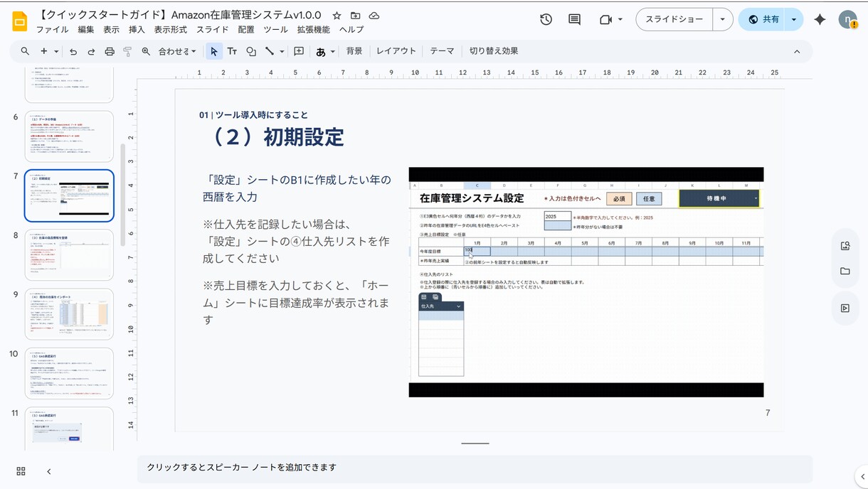Open new slide layout dropdown arrow

pos(56,51)
